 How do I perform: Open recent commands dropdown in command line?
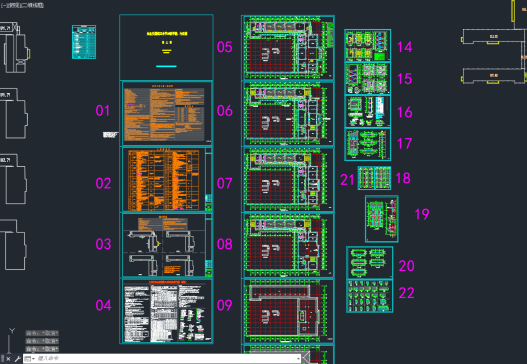pyautogui.click(x=30, y=359)
